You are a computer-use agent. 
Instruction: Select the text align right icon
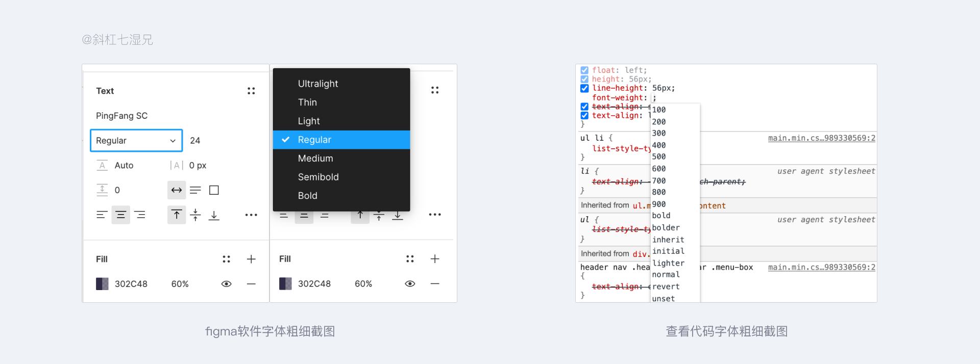[140, 215]
